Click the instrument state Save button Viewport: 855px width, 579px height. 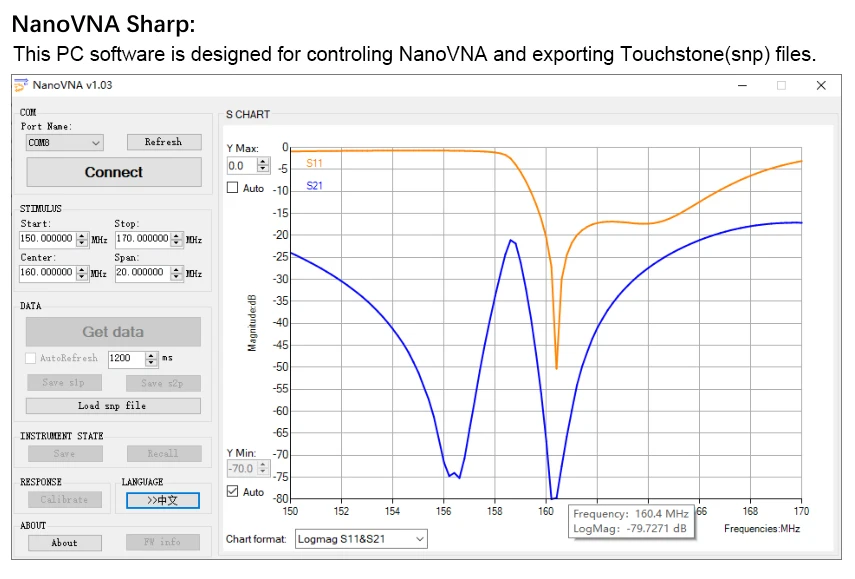65,454
